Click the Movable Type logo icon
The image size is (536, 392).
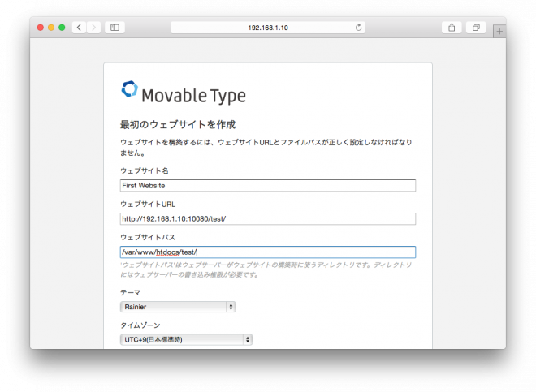point(129,90)
